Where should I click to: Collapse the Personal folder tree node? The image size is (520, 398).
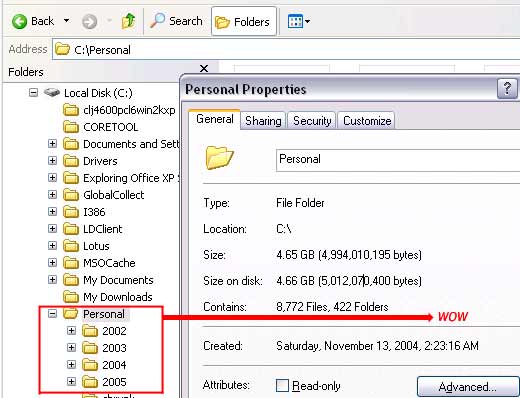coord(52,313)
